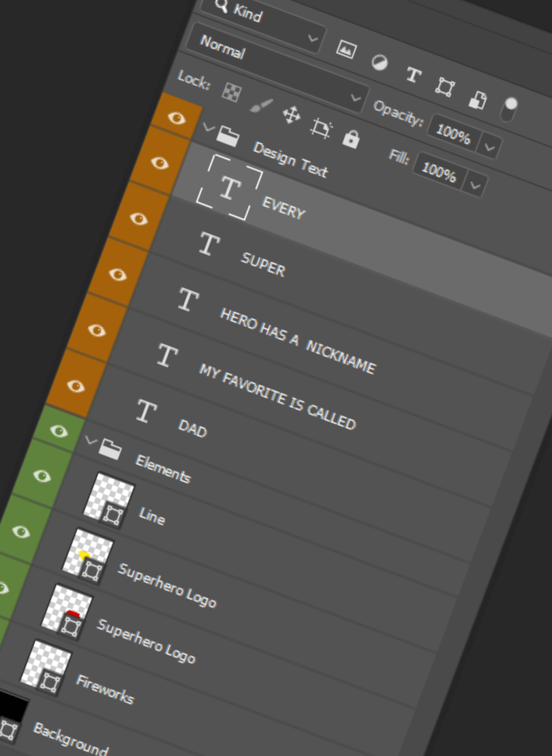This screenshot has width=552, height=756.
Task: Hide the SUPER text layer
Action: point(139,219)
